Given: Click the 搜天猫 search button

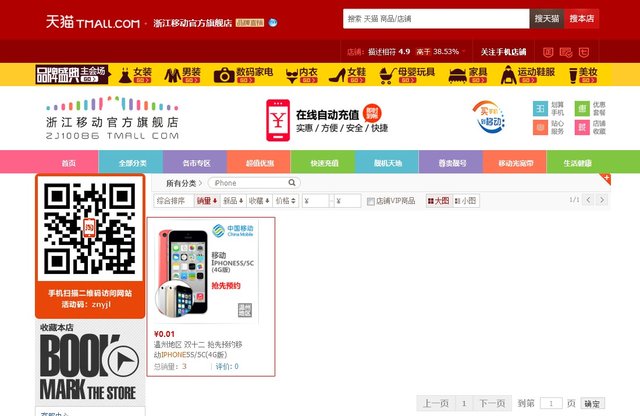Looking at the screenshot, I should tap(547, 19).
